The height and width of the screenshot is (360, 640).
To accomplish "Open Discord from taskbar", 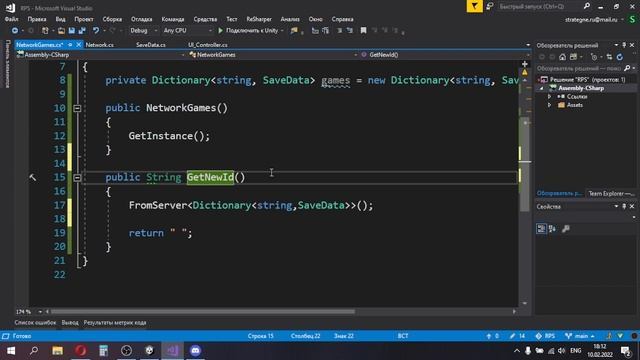I will click(x=196, y=351).
